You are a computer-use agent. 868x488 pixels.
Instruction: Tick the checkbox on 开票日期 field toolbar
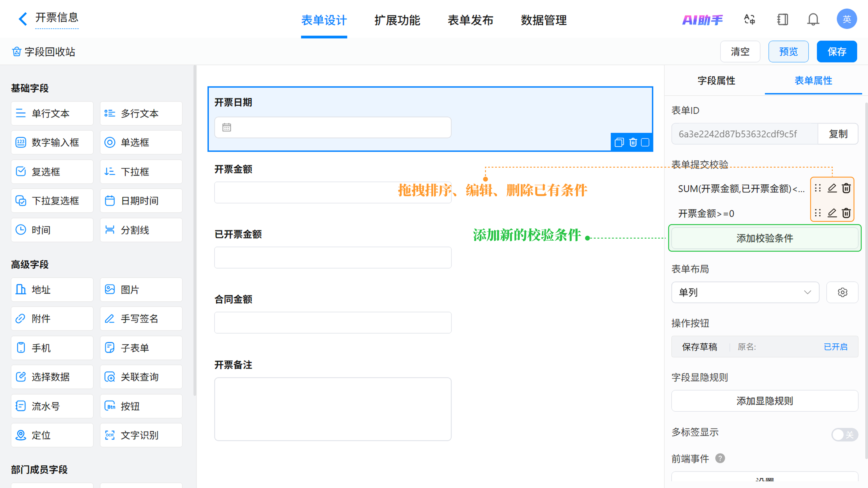point(645,143)
